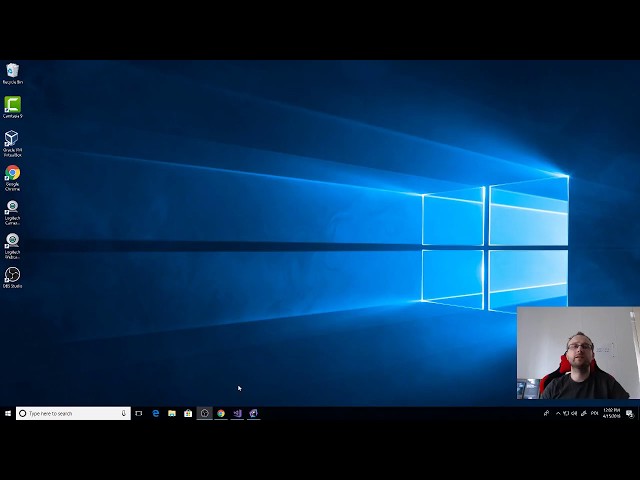The image size is (640, 480).
Task: Open the taskbar clock and date
Action: point(611,413)
